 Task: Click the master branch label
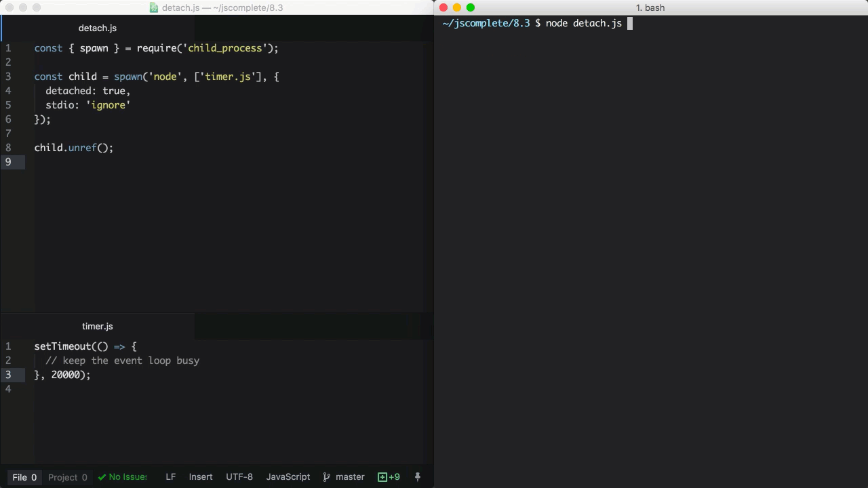350,476
